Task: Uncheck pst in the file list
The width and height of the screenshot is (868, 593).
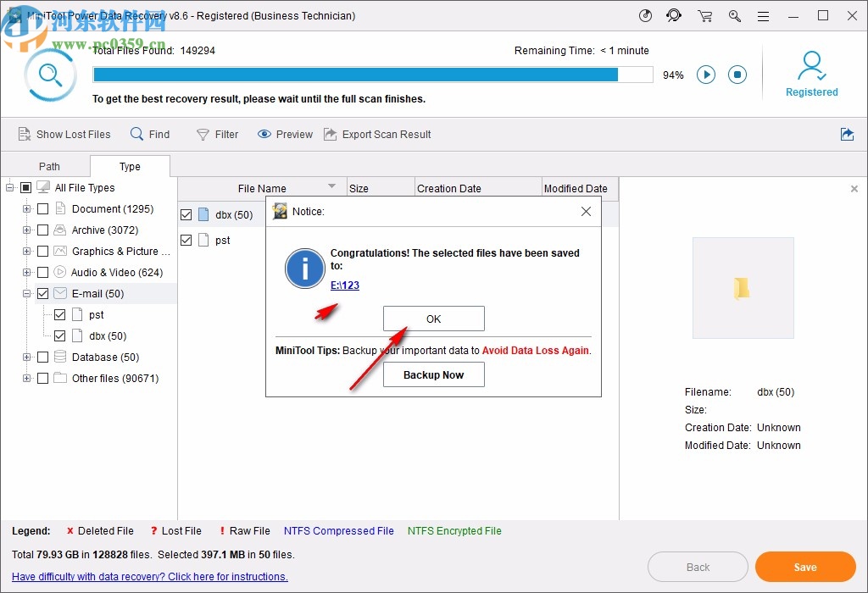Action: pos(186,240)
